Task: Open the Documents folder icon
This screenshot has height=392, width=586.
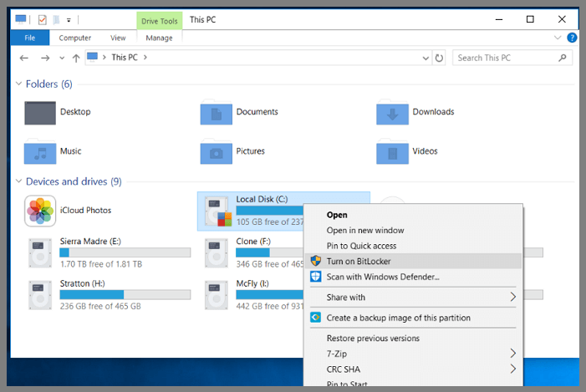Action: click(216, 112)
